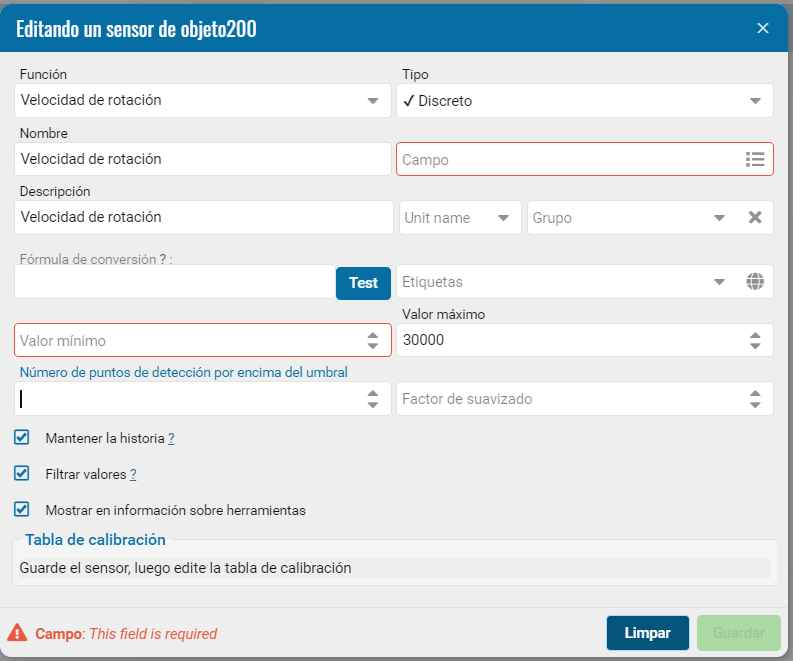Click the globe icon beside Etiquetas

pos(755,281)
